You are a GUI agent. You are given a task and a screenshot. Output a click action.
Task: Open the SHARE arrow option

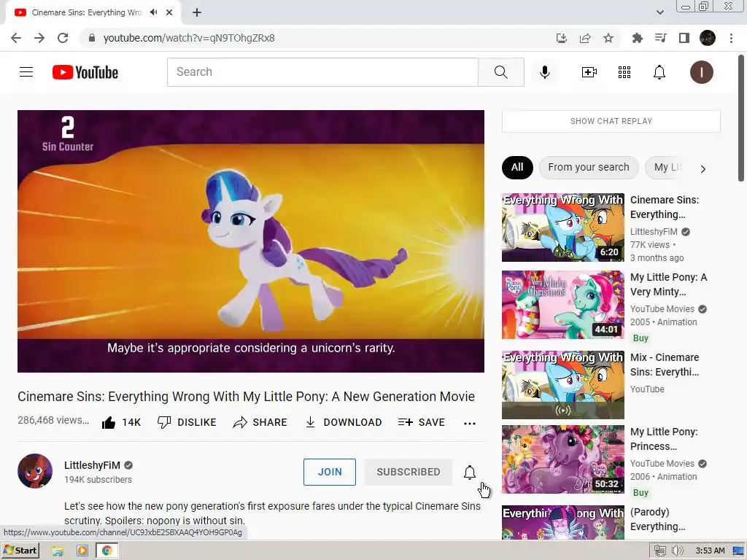260,422
